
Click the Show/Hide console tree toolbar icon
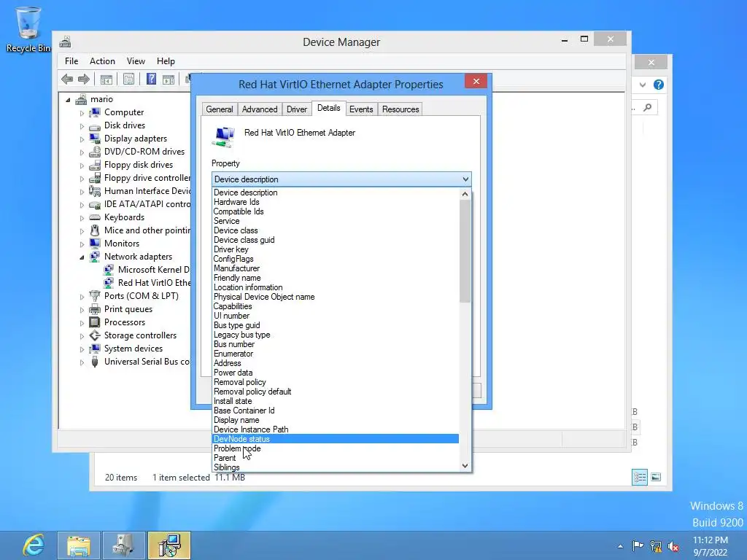point(107,79)
